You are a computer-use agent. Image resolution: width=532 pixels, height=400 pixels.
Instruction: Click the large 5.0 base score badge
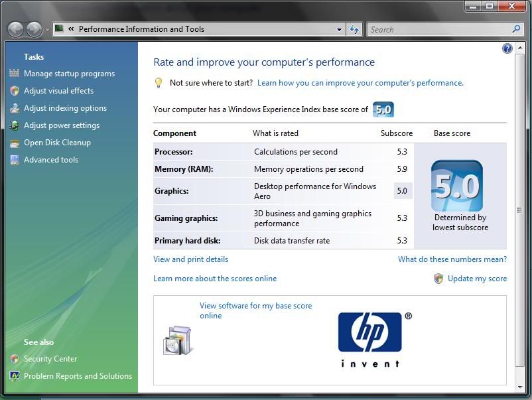[x=456, y=186]
